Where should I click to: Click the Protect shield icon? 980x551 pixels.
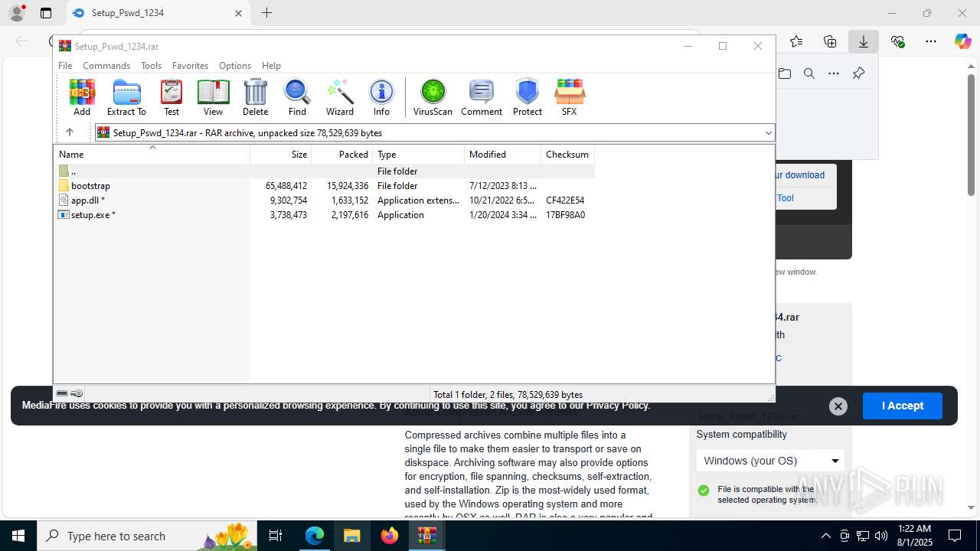528,97
